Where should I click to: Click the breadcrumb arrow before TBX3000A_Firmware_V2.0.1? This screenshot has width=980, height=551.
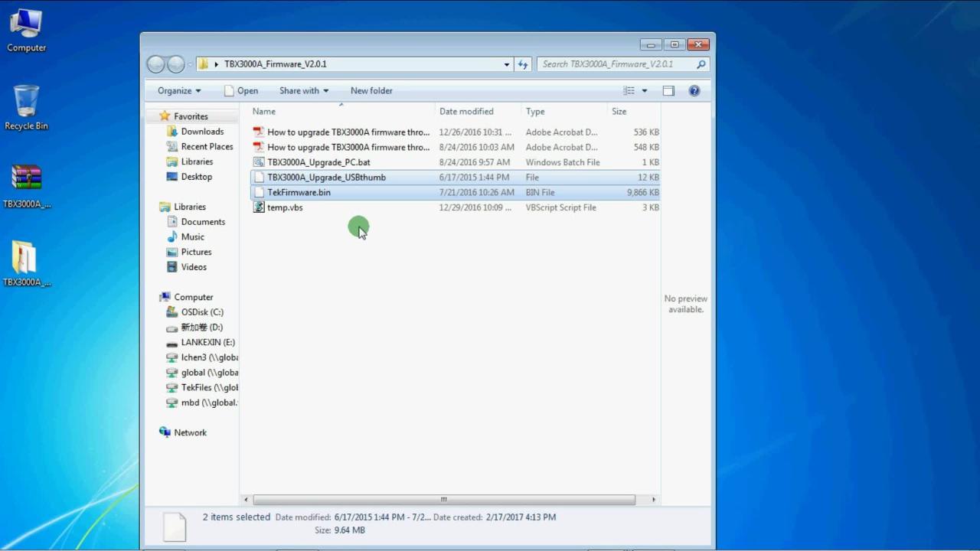coord(217,64)
